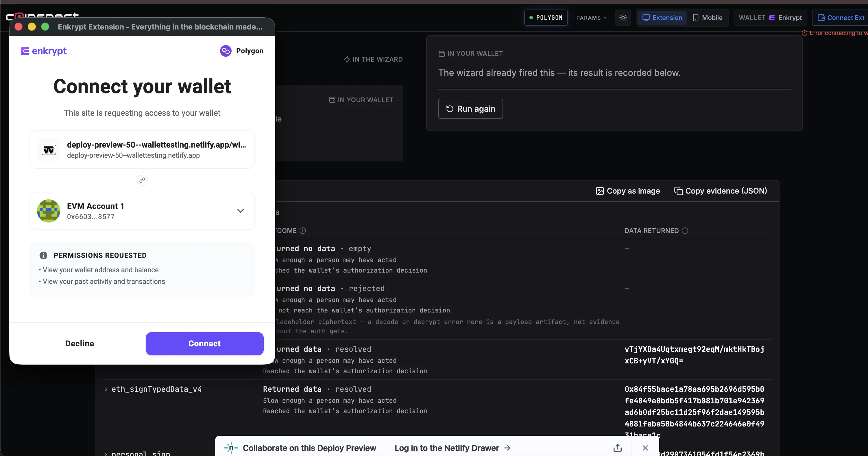
Task: Click Log in to the Netlify Drawer
Action: [x=453, y=448]
